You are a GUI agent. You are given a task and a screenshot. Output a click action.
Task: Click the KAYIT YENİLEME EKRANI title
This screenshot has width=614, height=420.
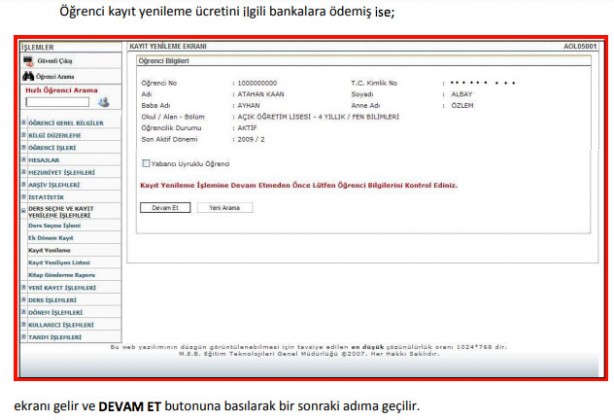(x=168, y=46)
